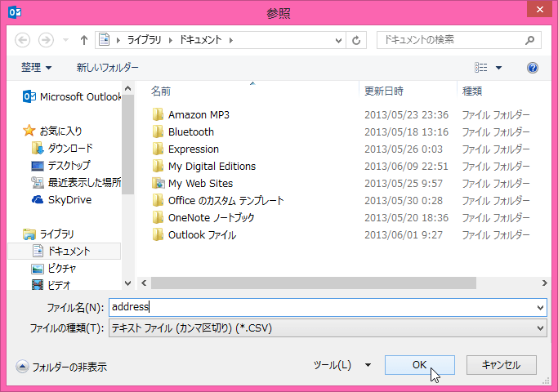Click the 2013/06/09 22:51 date cell
Image resolution: width=558 pixels, height=392 pixels.
click(406, 166)
